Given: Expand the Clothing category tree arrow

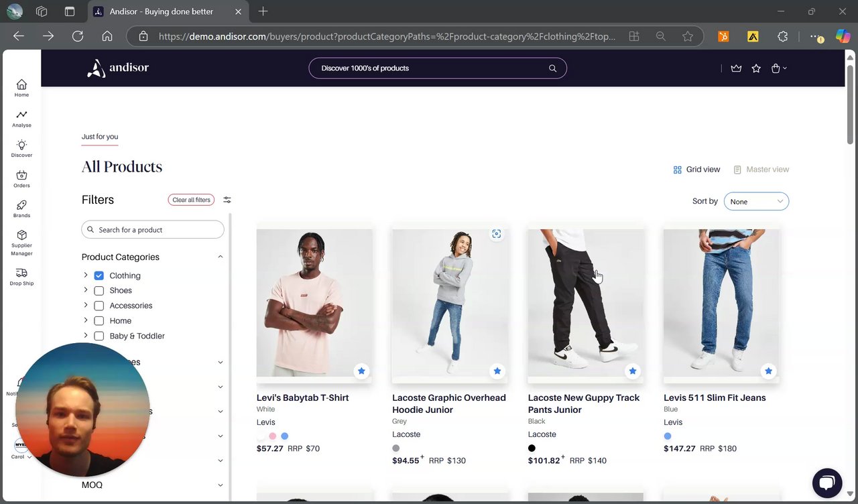Looking at the screenshot, I should [86, 275].
